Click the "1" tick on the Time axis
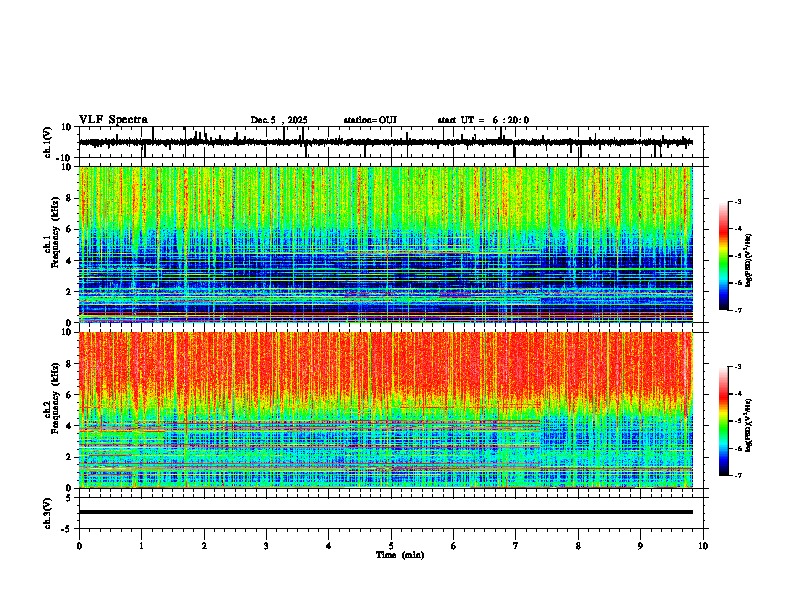792x612 pixels. pyautogui.click(x=141, y=546)
